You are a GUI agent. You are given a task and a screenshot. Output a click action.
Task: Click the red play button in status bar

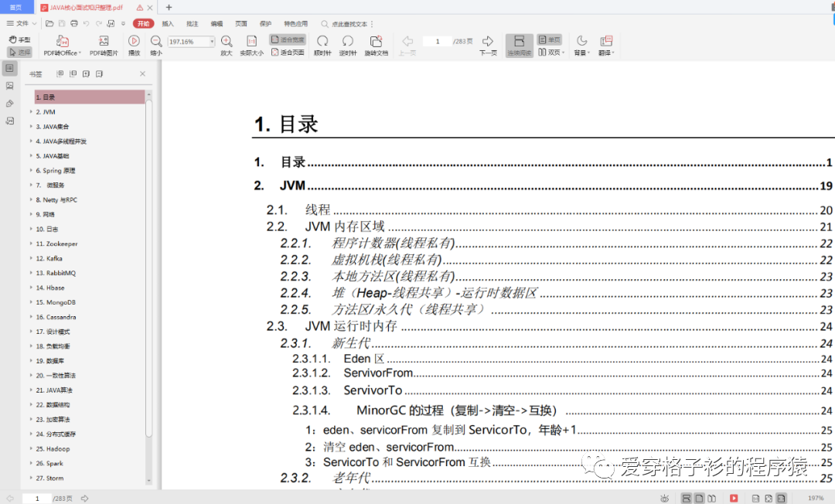(x=734, y=498)
